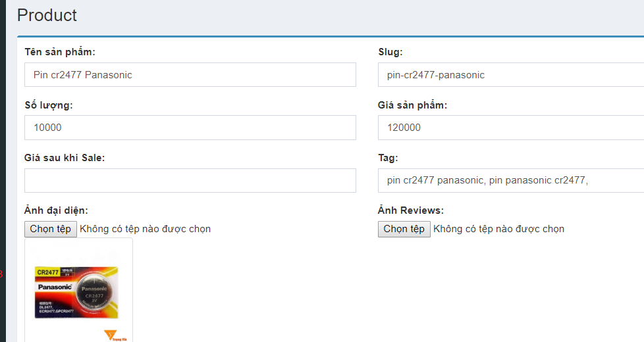Click the Ảnh Reviews label
This screenshot has width=644, height=342.
point(411,210)
